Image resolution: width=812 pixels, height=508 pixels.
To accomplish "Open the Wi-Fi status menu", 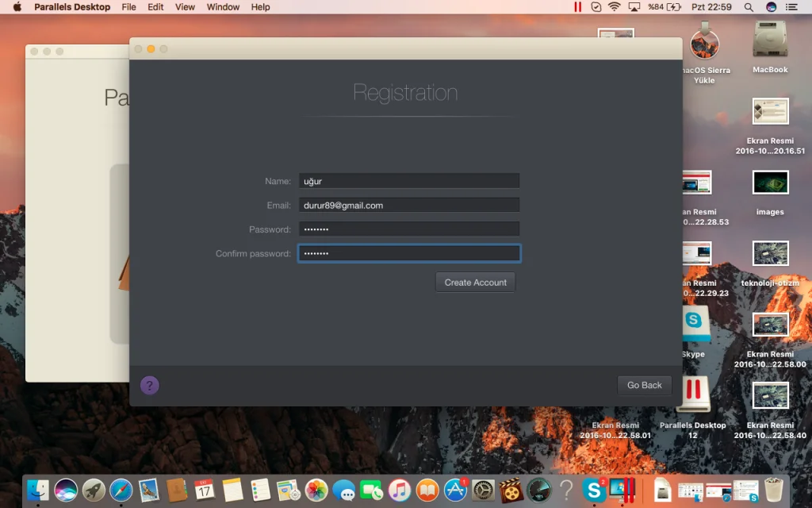I will (614, 7).
